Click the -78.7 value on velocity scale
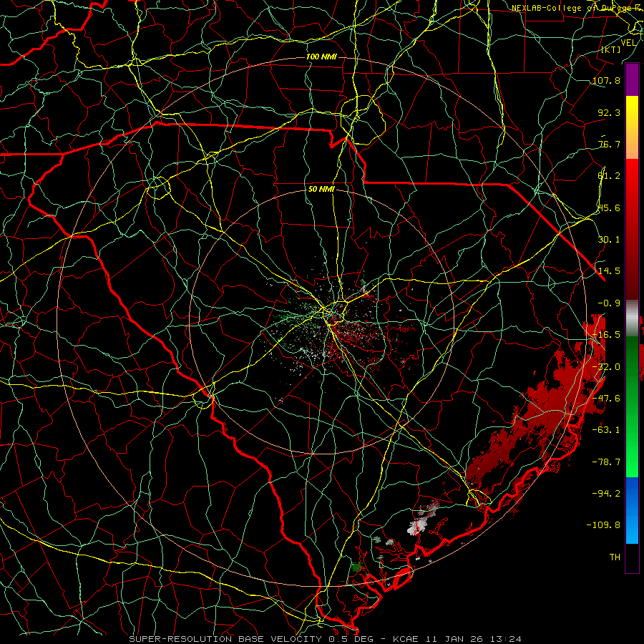Viewport: 644px width, 644px height. tap(606, 462)
